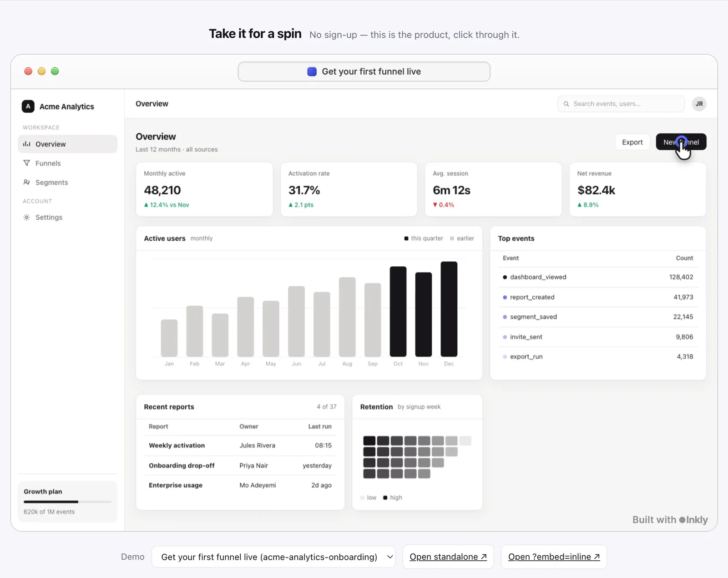Viewport: 728px width, 578px height.
Task: Click the Owner column header
Action: click(x=249, y=426)
